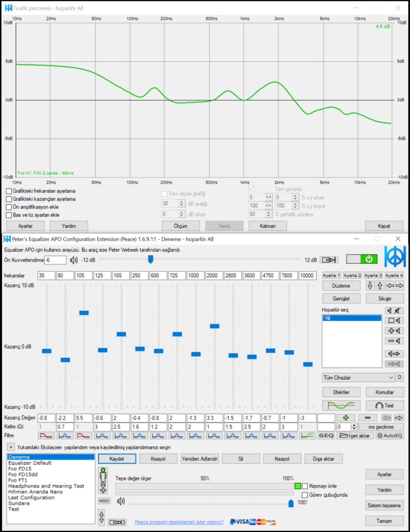The width and height of the screenshot is (410, 532).
Task: Click the Efektler button
Action: click(341, 392)
